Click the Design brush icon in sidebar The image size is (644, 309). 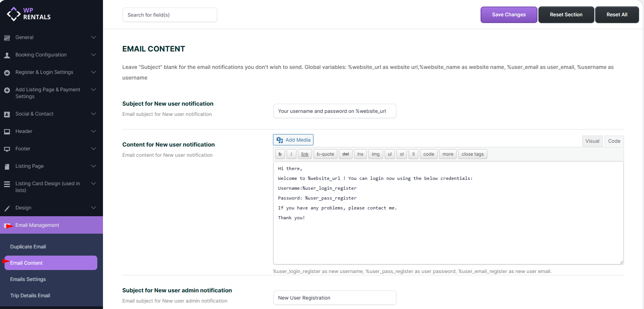(x=7, y=208)
